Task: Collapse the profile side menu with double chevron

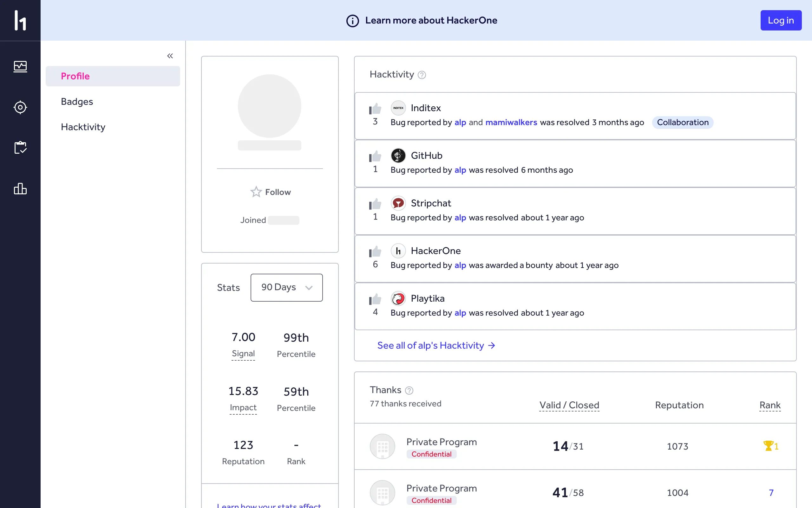Action: tap(170, 56)
